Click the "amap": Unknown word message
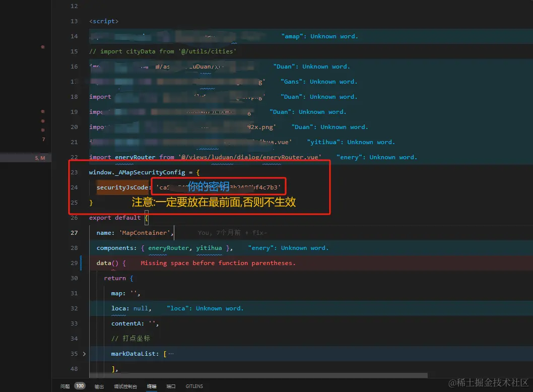The height and width of the screenshot is (392, 533). tap(319, 36)
